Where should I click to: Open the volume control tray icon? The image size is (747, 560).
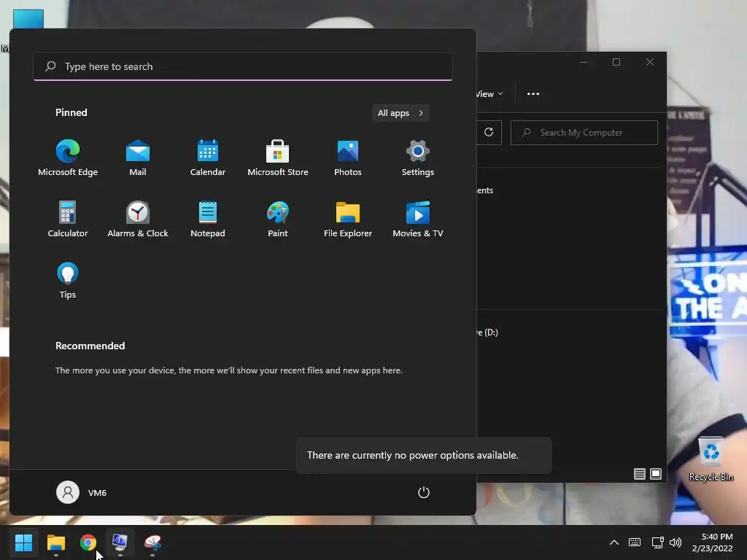pyautogui.click(x=675, y=542)
